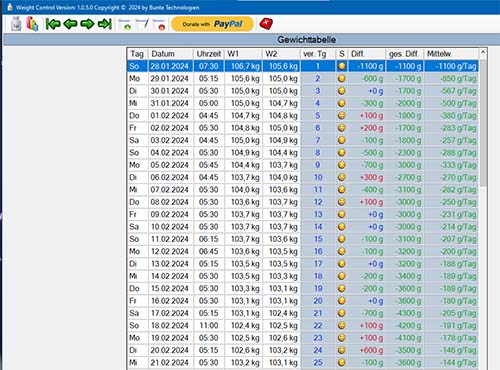Click smiley icon in the 14.02.2024 row
Viewport: 500px width, 370px height.
[x=341, y=276]
